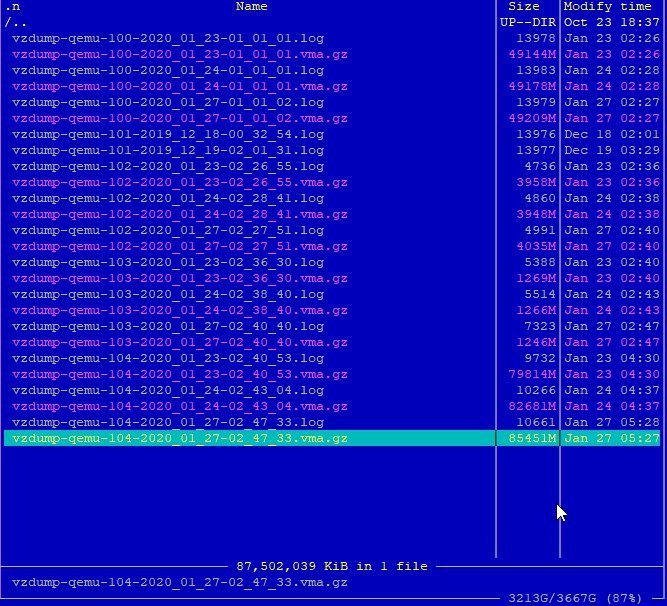Select vzdump-qemu-100-2020_01_27-01_01_02.vma.gz

(180, 118)
